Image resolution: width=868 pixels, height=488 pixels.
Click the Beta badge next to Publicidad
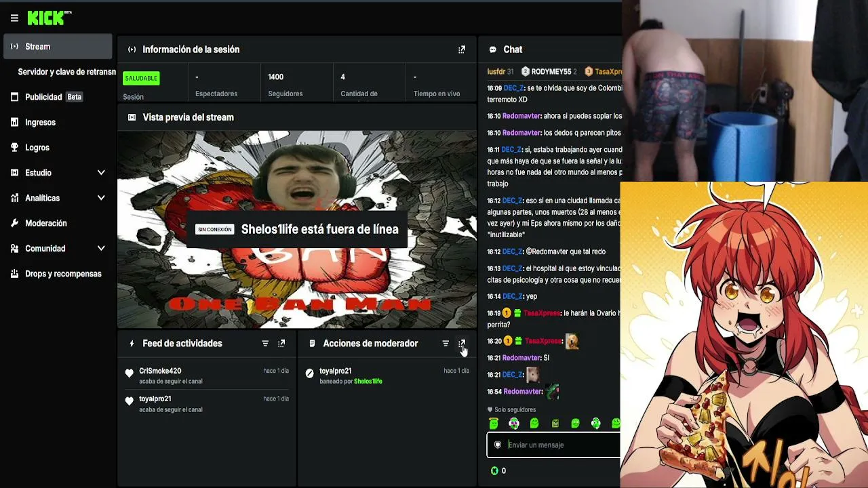pyautogui.click(x=75, y=97)
